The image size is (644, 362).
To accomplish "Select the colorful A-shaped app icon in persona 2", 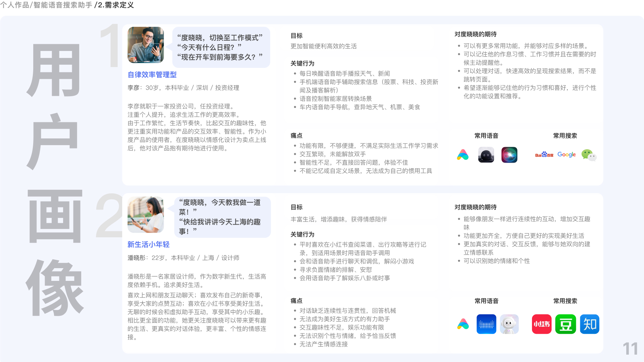I will point(463,324).
